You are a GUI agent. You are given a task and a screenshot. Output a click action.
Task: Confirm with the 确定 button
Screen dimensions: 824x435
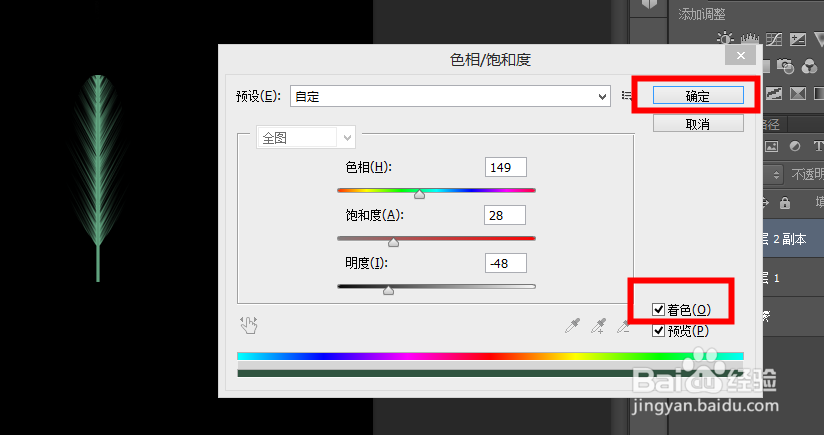[x=698, y=96]
